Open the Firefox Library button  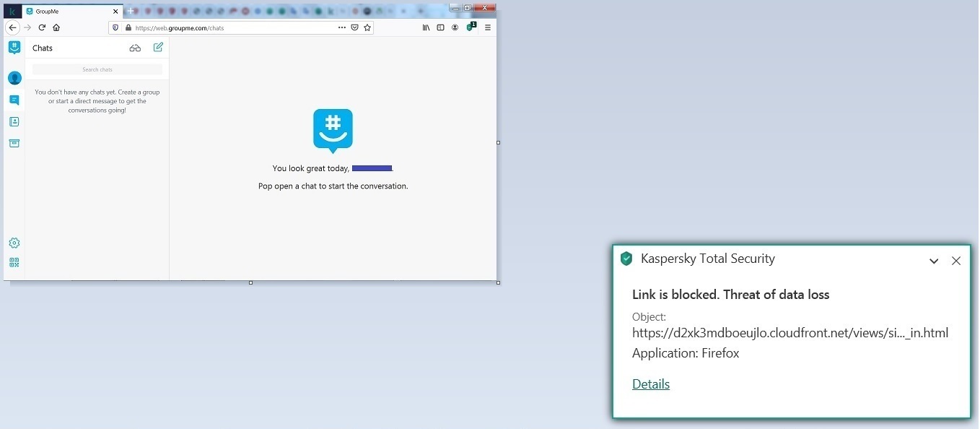click(426, 27)
